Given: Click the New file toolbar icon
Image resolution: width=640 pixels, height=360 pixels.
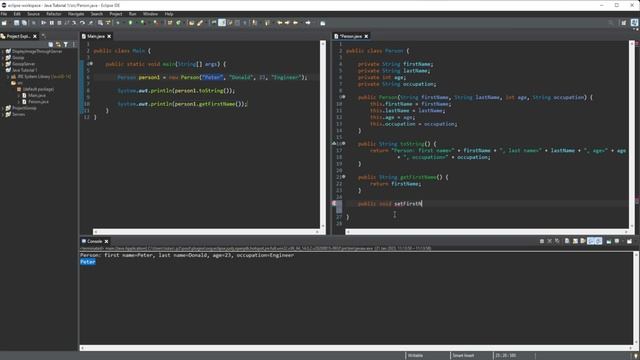Looking at the screenshot, I should pyautogui.click(x=4, y=23).
